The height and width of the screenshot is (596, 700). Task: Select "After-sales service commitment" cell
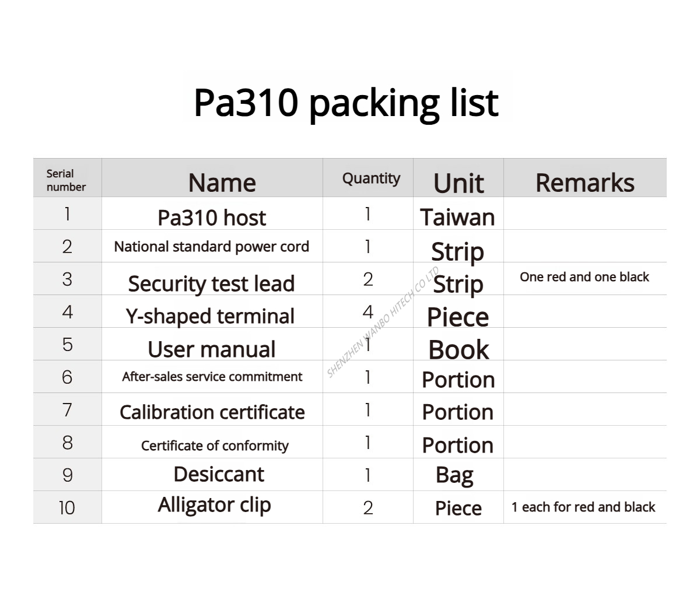pyautogui.click(x=212, y=377)
